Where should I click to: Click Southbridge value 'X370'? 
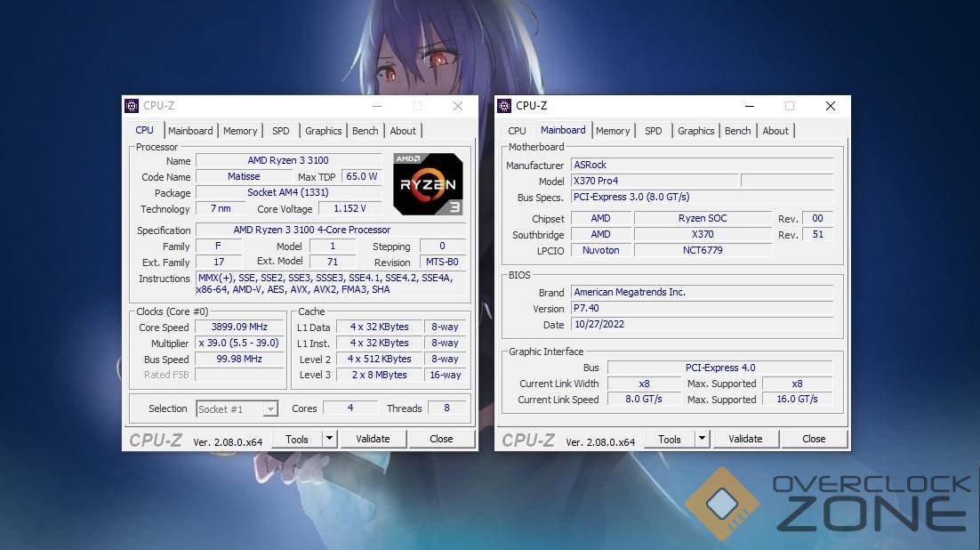coord(703,235)
